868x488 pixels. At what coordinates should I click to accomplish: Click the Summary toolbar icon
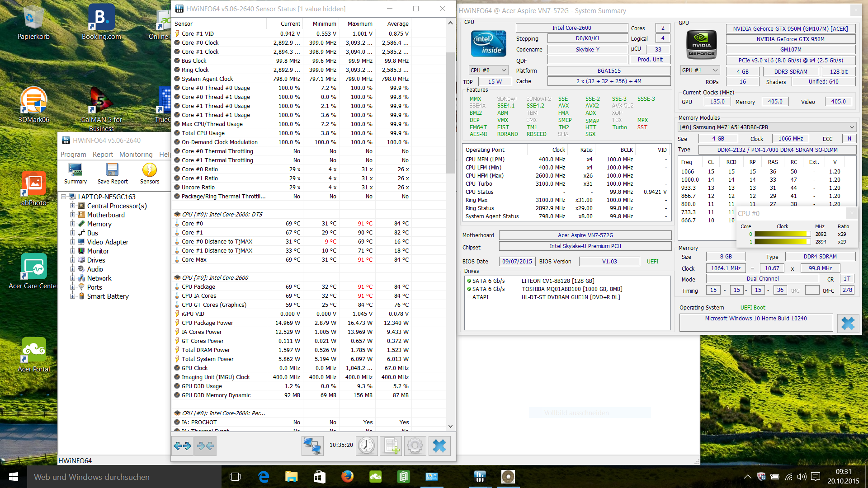(75, 174)
